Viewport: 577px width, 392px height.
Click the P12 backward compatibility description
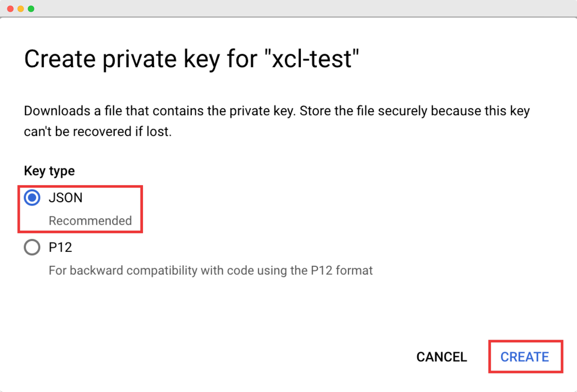[x=211, y=270]
